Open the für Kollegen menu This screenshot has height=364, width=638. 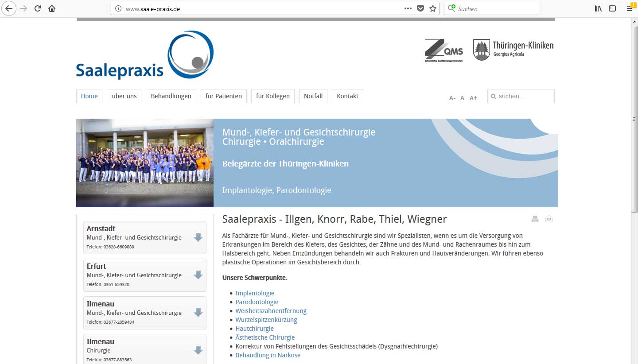tap(273, 96)
